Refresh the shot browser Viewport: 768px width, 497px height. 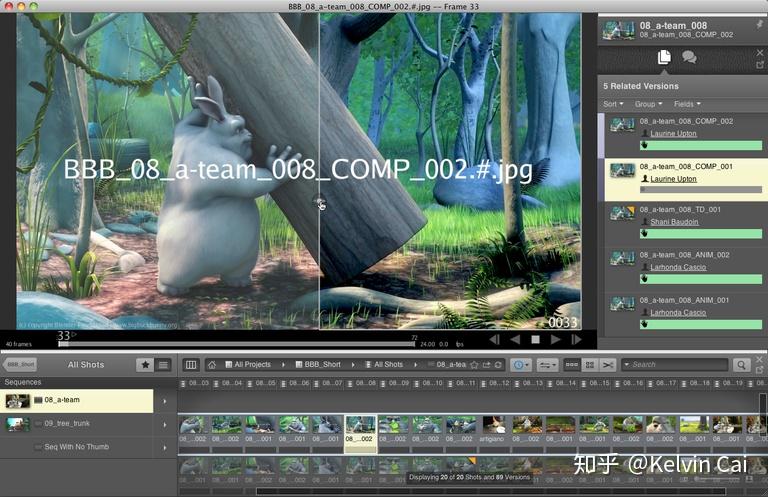(498, 365)
